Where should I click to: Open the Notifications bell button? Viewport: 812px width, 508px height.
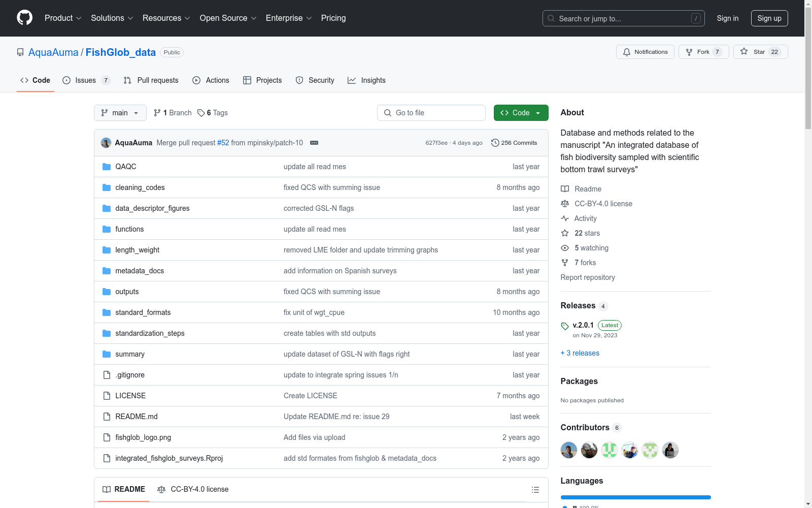coord(645,52)
